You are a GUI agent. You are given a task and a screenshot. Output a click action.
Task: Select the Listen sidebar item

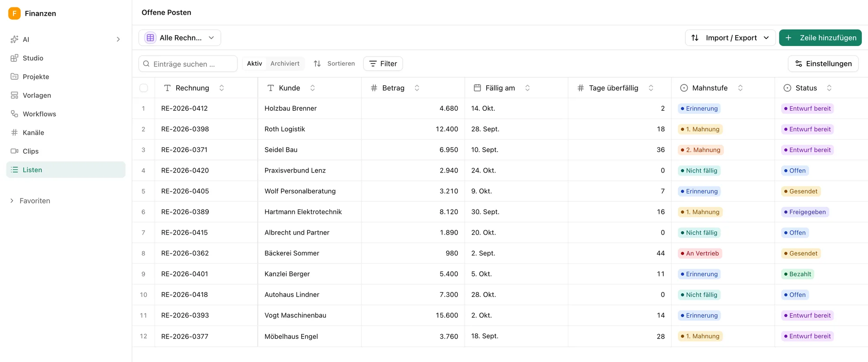[66, 170]
